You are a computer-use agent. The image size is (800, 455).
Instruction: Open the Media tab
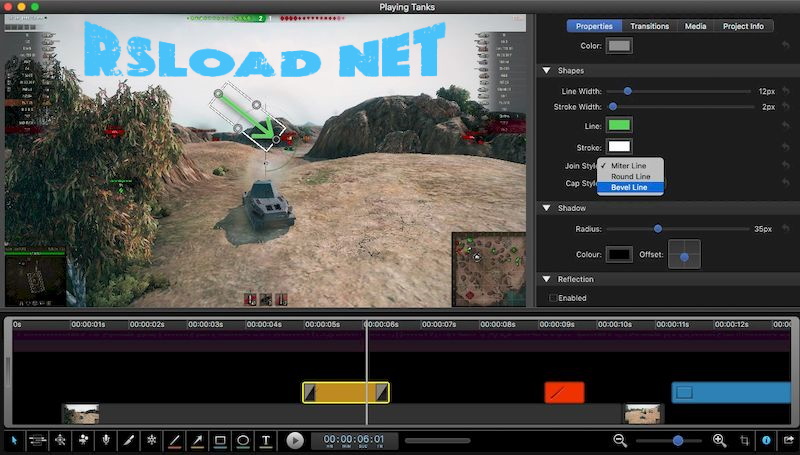[x=695, y=26]
